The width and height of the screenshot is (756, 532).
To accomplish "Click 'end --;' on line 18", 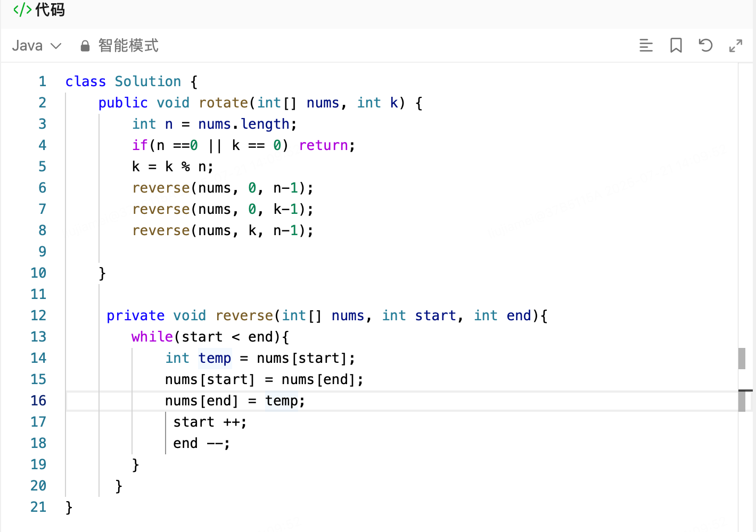I will [202, 443].
